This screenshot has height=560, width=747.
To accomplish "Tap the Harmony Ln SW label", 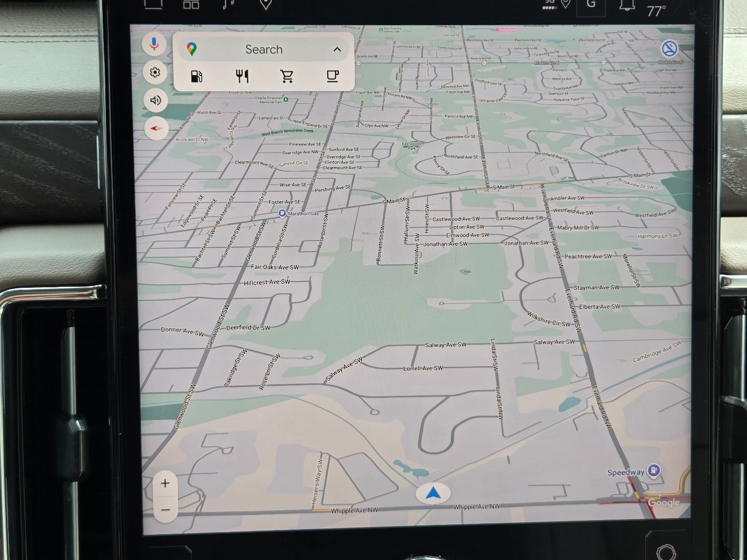I will point(657,236).
